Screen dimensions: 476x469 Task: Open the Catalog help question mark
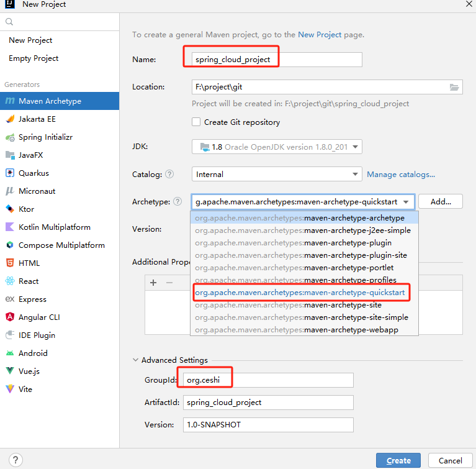(169, 174)
